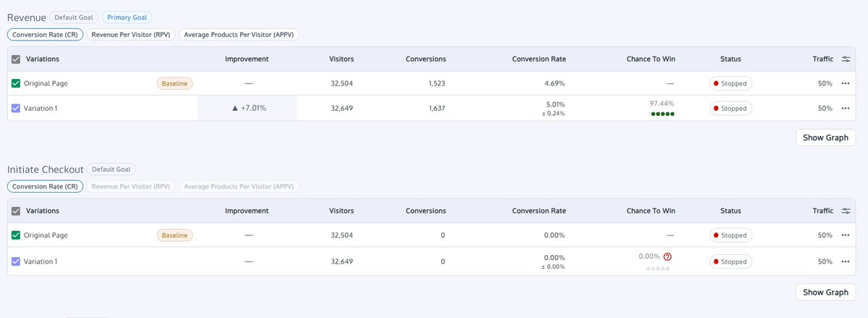Image resolution: width=868 pixels, height=318 pixels.
Task: Open column settings icon in Initiate Checkout table
Action: (x=846, y=211)
